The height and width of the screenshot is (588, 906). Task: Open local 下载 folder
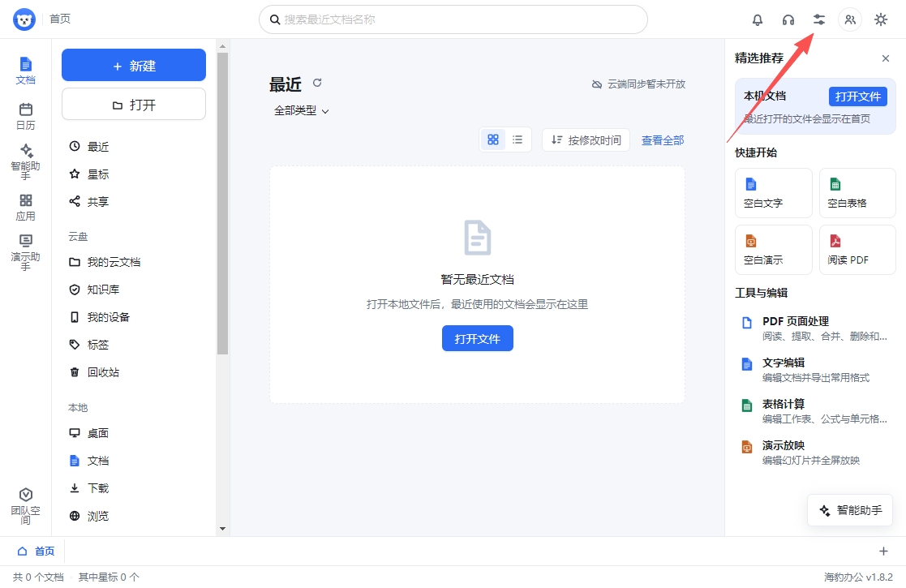(135, 488)
